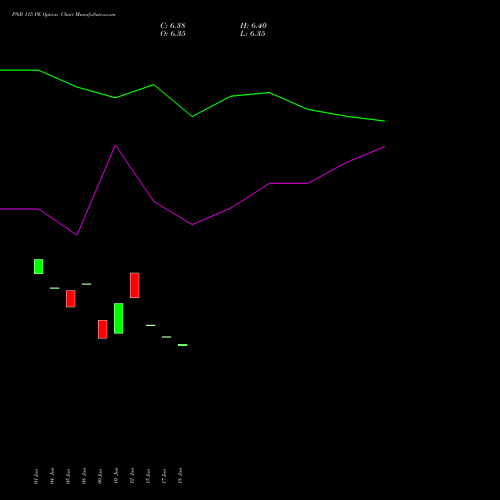
Task: Click the right end of the purple line
Action: [385, 146]
